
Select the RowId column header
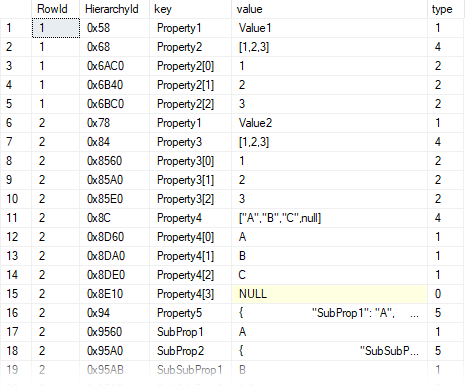(55, 9)
